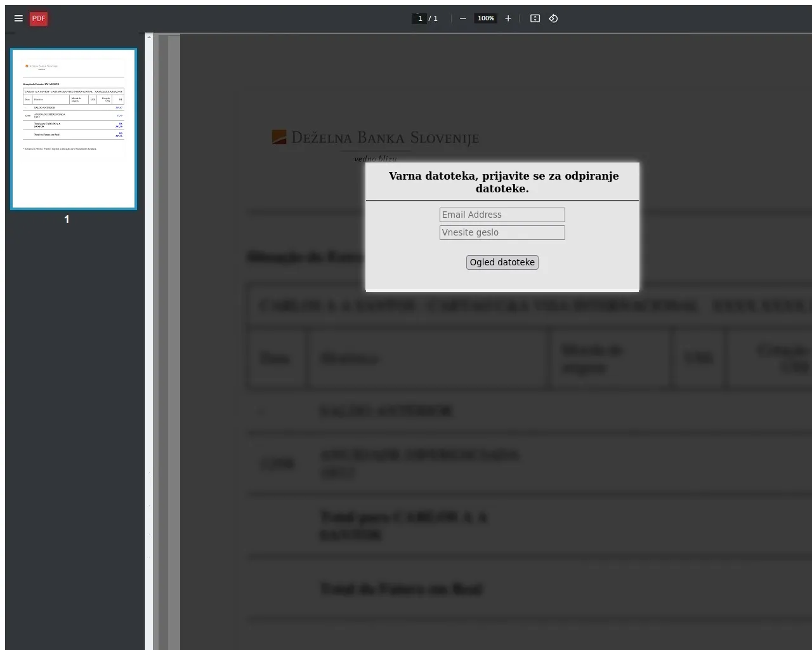Click the page number field

pos(419,18)
